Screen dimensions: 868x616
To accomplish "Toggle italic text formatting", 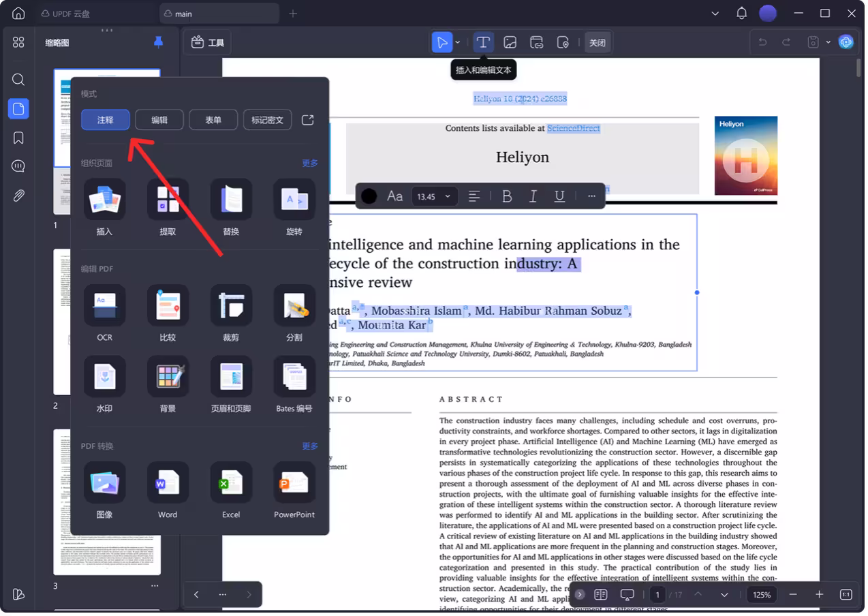I will 533,196.
